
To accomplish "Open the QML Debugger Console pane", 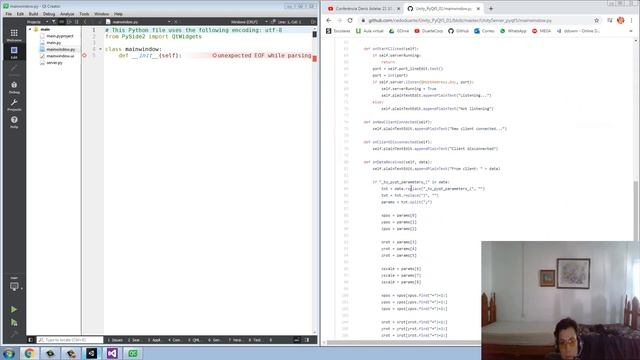I will 194,340.
